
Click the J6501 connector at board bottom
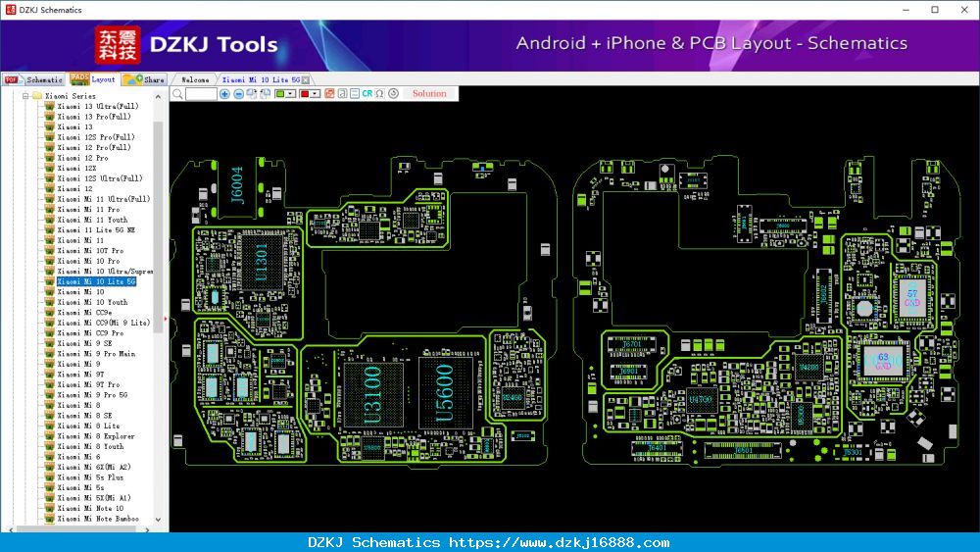(x=743, y=450)
